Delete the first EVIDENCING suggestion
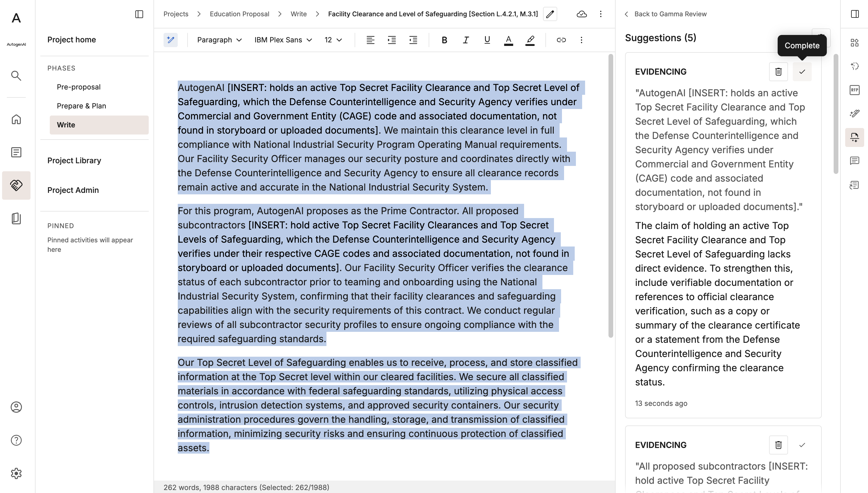 [x=778, y=72]
